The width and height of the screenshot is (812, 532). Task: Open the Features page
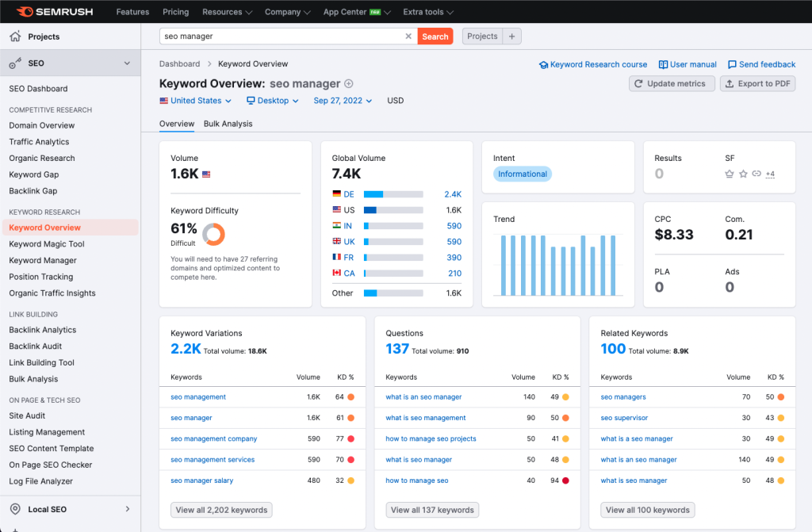click(132, 12)
